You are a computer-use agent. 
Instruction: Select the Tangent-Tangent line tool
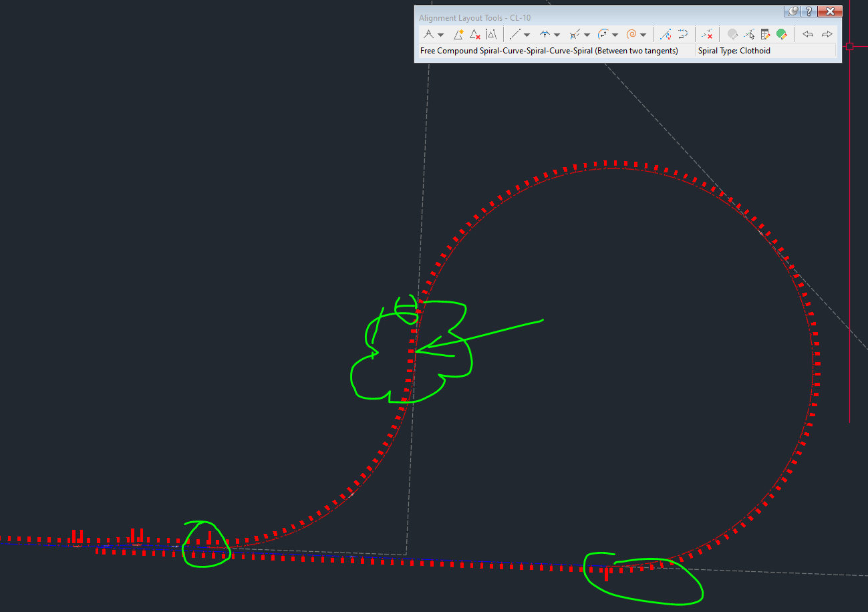point(429,34)
